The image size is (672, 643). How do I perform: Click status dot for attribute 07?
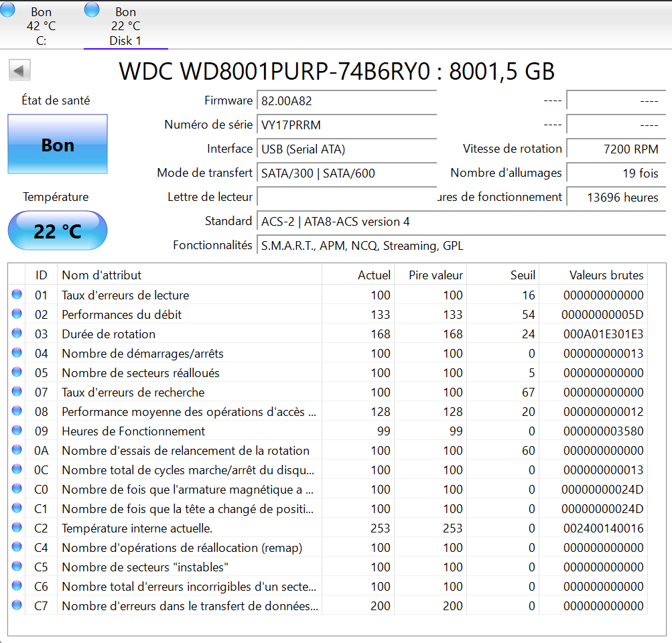pyautogui.click(x=17, y=391)
